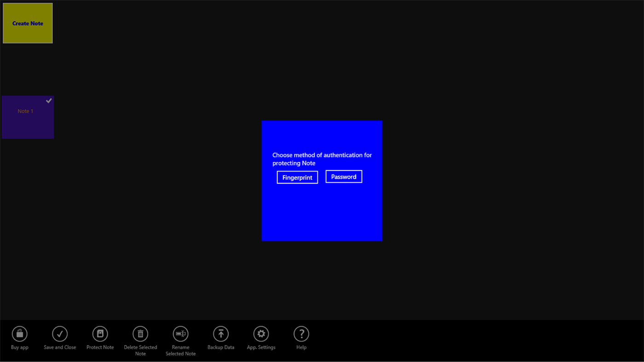Screen dimensions: 644x362
Task: Select the Save and Close checkmark icon
Action: coord(59,333)
